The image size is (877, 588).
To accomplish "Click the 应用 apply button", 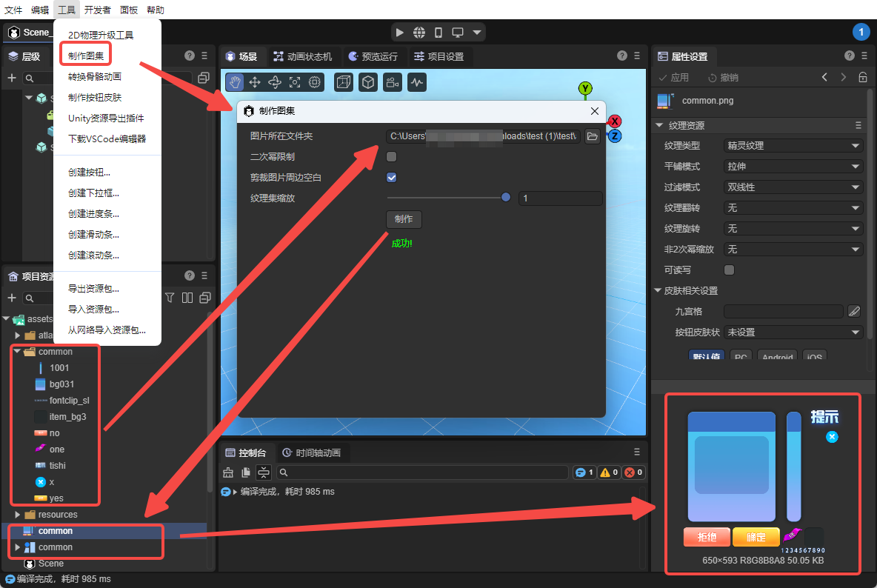I will [x=674, y=78].
